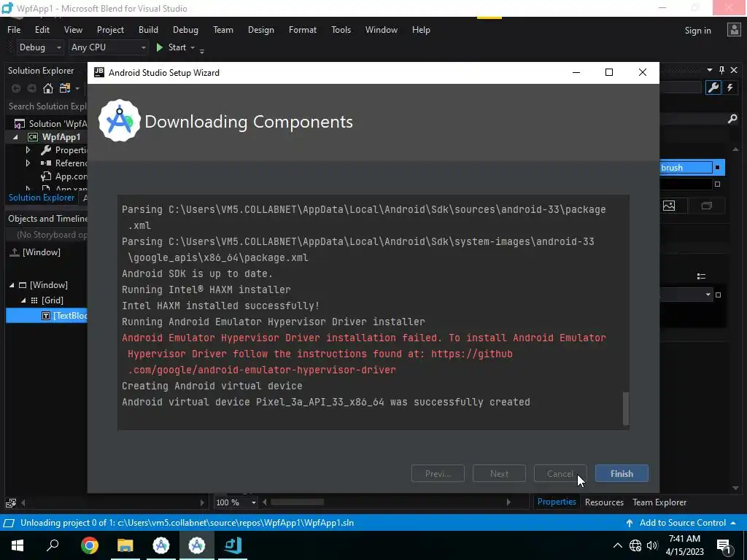Viewport: 747px width, 560px height.
Task: Click the advanced marker square below brush row
Action: [718, 184]
